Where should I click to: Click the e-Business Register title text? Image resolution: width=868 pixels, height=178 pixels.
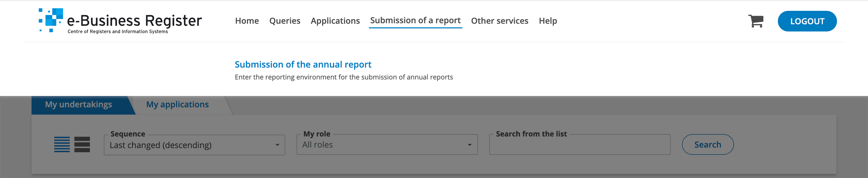134,21
